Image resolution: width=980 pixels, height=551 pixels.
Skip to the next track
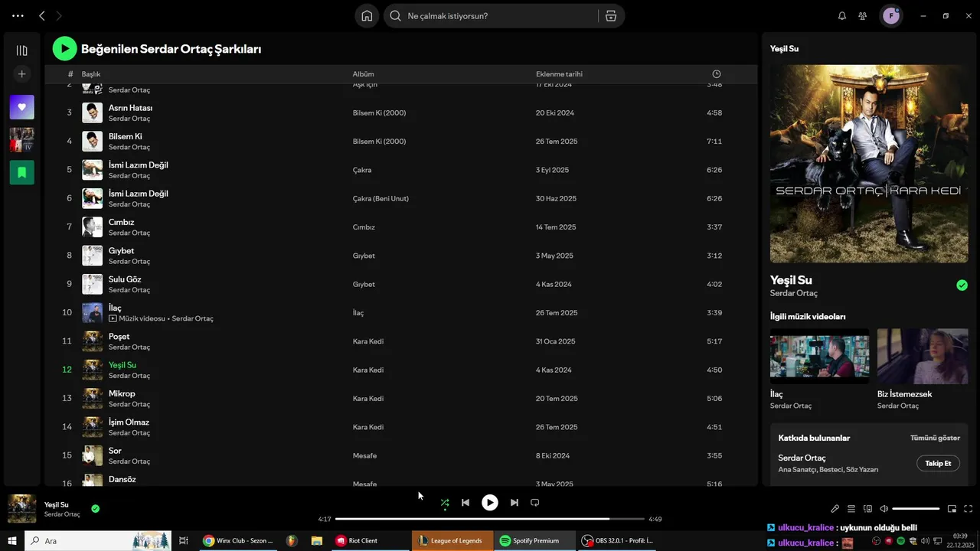click(514, 503)
